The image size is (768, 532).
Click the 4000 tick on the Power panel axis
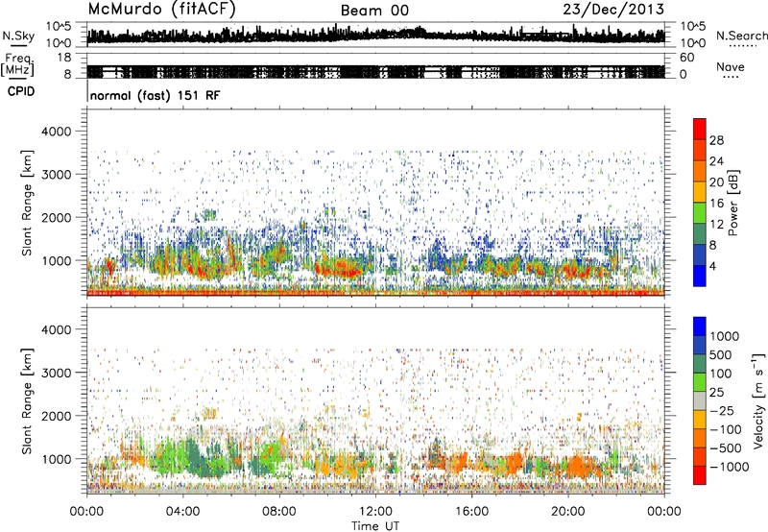(57, 132)
